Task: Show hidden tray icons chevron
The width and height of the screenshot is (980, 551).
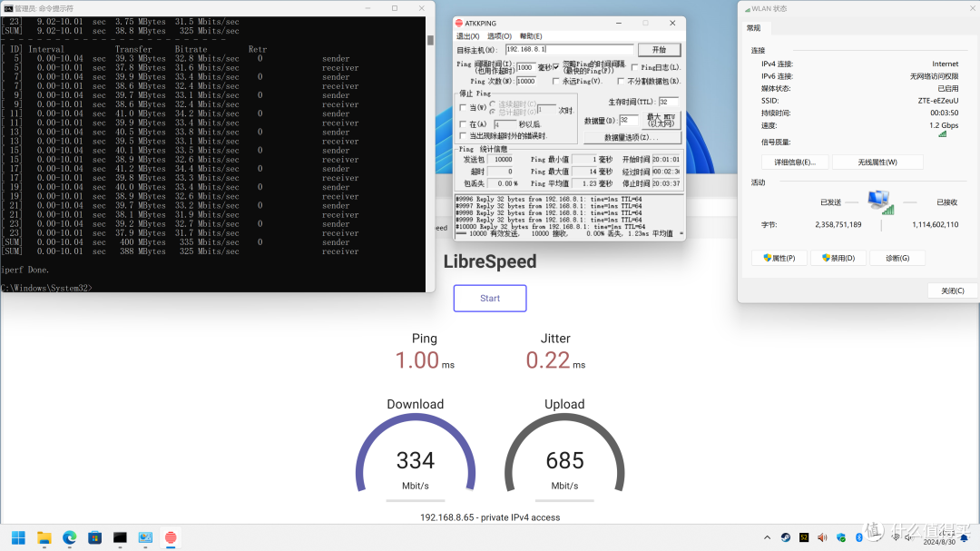Action: click(x=767, y=537)
